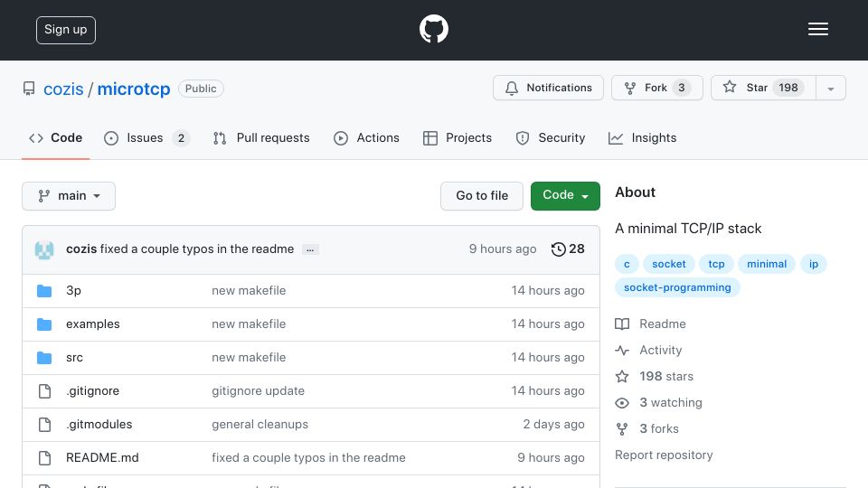Viewport: 868px width, 488px height.
Task: Open the Security tab
Action: (x=551, y=137)
